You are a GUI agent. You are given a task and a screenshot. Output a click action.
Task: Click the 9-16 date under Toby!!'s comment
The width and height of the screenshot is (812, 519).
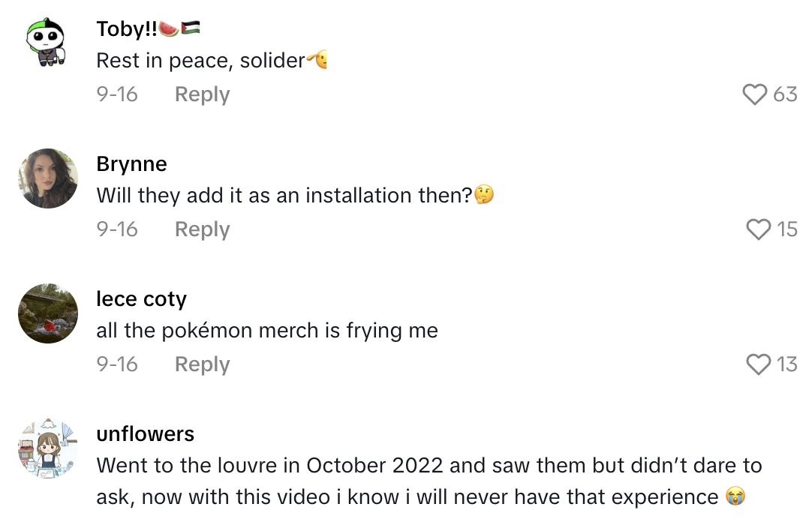click(x=117, y=94)
